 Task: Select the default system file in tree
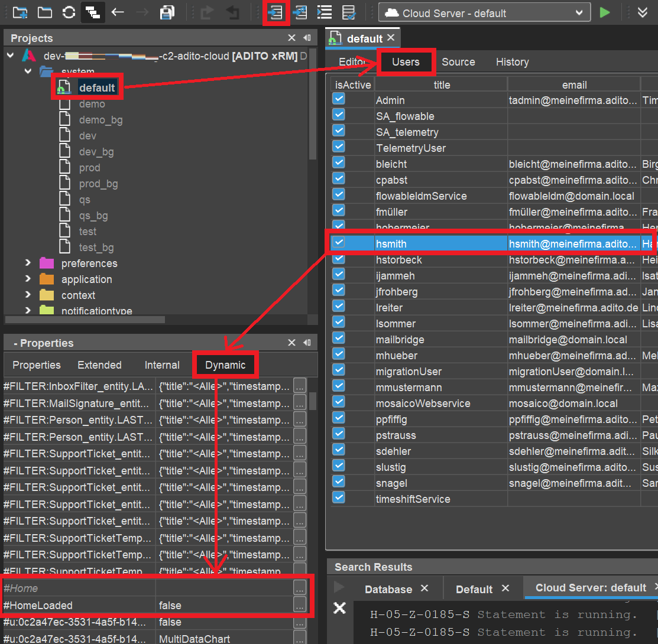pyautogui.click(x=96, y=88)
